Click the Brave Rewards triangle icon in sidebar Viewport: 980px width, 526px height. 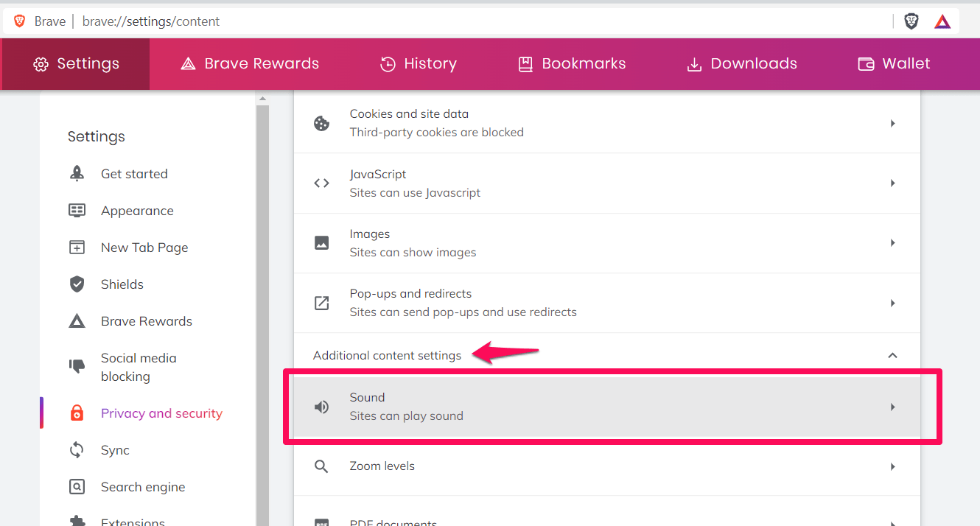coord(77,321)
